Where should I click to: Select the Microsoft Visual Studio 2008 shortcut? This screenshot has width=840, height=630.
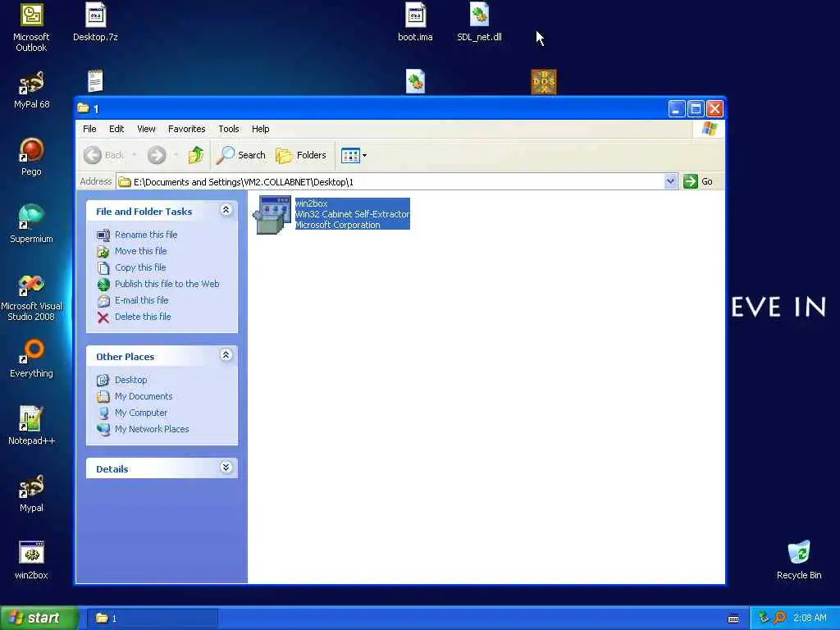pyautogui.click(x=31, y=297)
